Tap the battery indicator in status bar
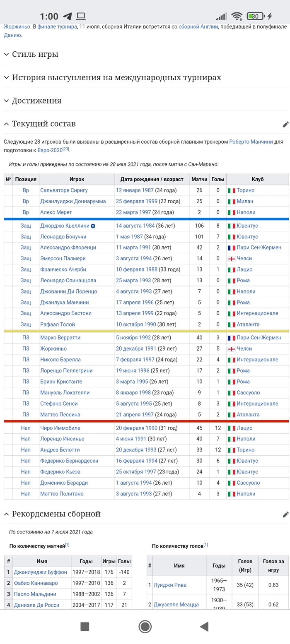Viewport: 290px width, 644px height. click(x=256, y=17)
